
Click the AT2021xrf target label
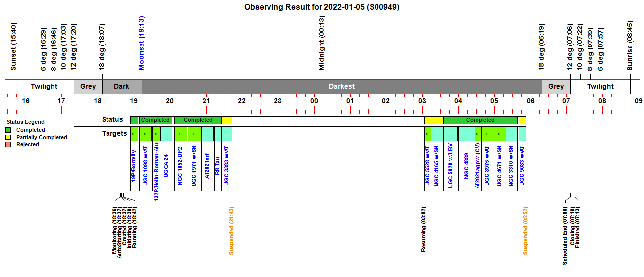coord(207,165)
